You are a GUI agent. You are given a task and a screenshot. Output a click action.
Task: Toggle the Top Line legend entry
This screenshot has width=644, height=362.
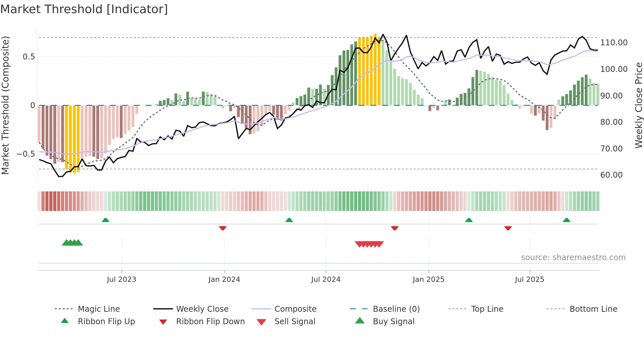click(487, 309)
